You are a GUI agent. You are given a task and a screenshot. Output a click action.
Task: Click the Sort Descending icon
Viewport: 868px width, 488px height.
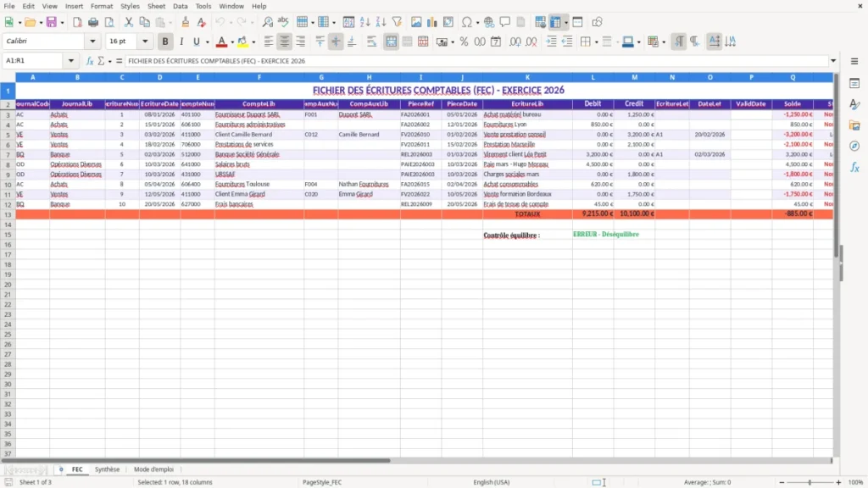tap(381, 22)
